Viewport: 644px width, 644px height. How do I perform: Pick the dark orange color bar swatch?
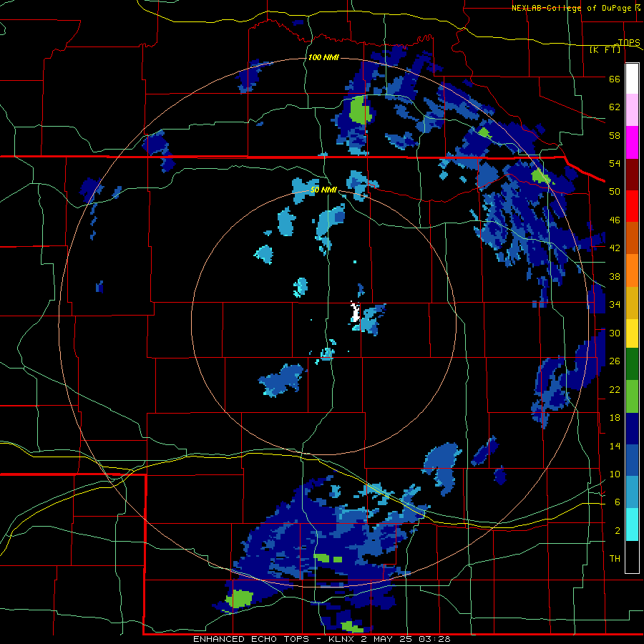pyautogui.click(x=632, y=238)
